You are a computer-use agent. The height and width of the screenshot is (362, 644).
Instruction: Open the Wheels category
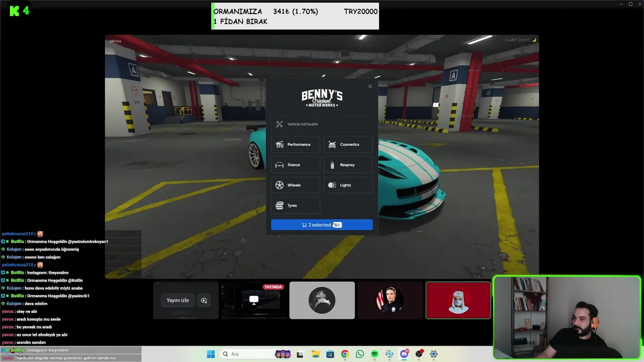coord(296,185)
